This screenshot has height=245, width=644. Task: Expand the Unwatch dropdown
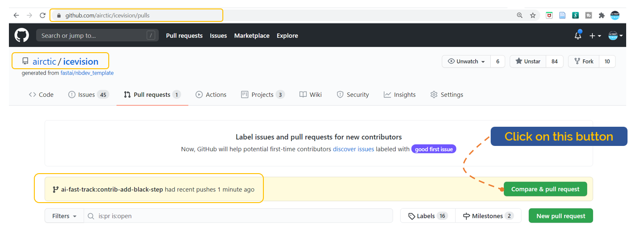pos(466,62)
